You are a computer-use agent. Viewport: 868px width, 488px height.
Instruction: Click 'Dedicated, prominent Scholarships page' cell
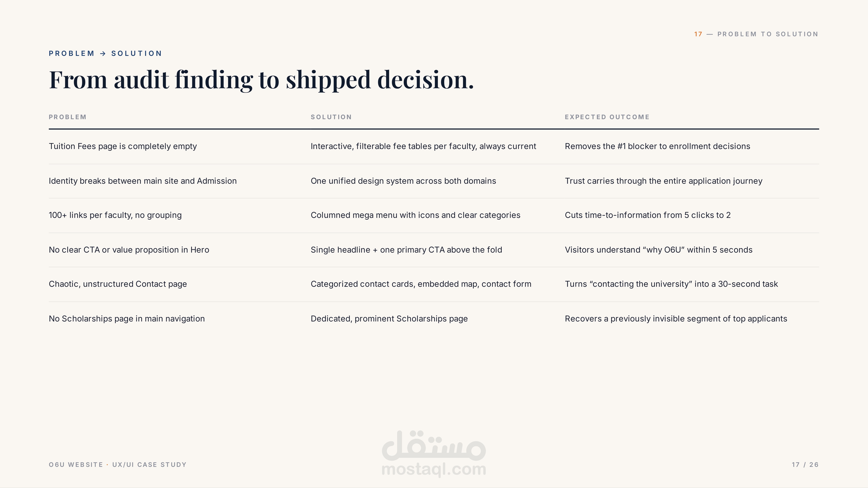point(389,319)
